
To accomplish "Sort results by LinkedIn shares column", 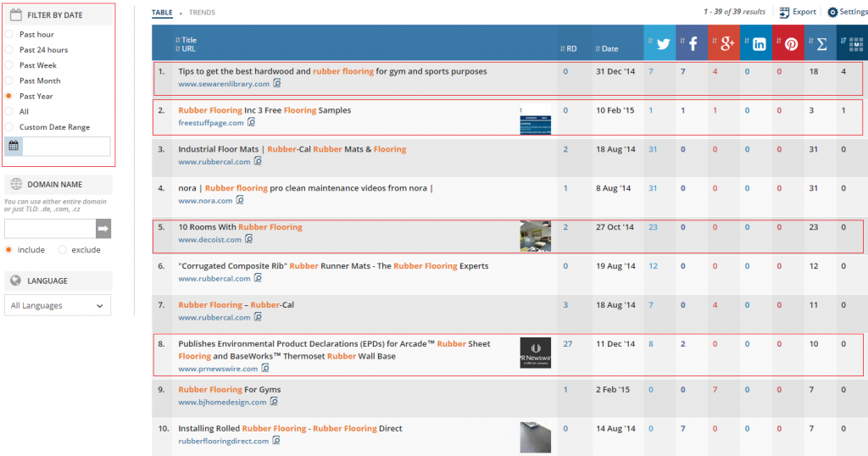I will click(757, 43).
